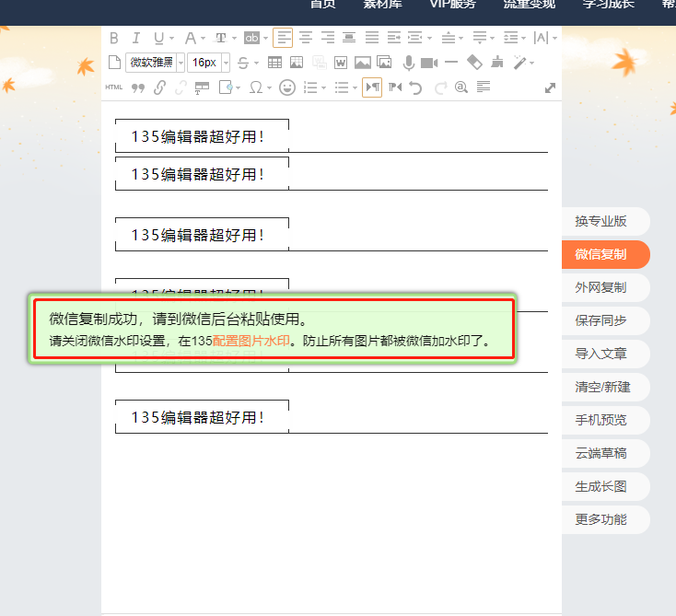The image size is (676, 616).
Task: Click the microphone audio icon
Action: (x=408, y=63)
